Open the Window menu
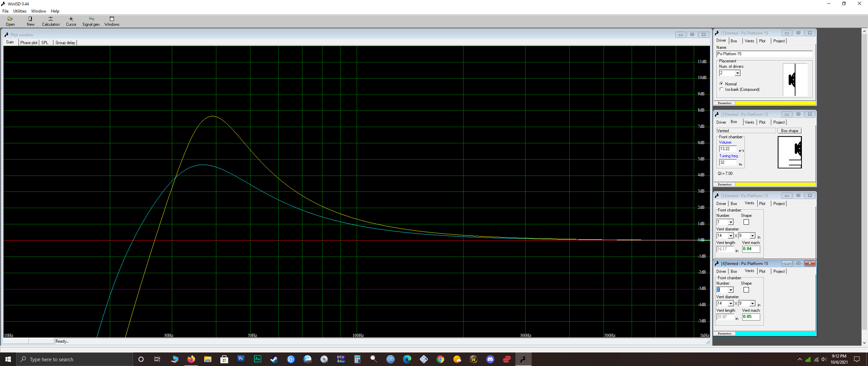 coord(39,11)
